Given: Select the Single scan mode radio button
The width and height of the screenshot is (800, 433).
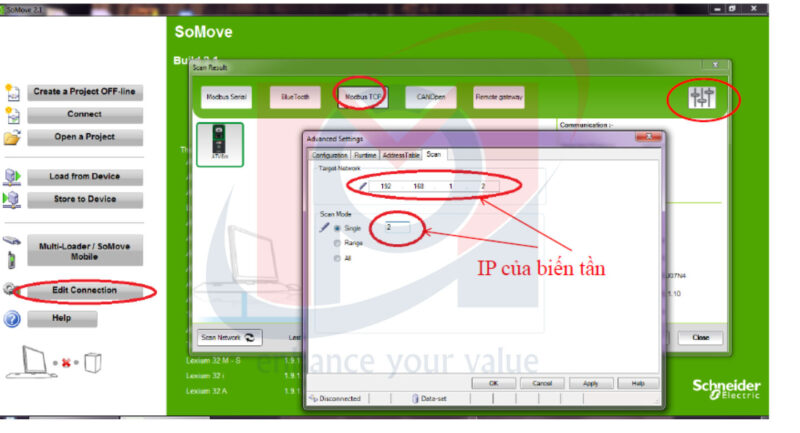Looking at the screenshot, I should (x=337, y=228).
